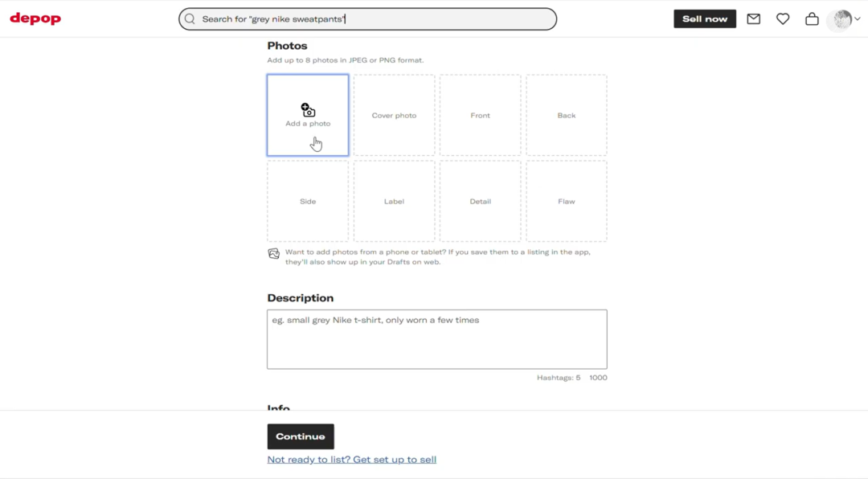Image resolution: width=868 pixels, height=479 pixels.
Task: Select the Side photo slot
Action: pos(308,201)
